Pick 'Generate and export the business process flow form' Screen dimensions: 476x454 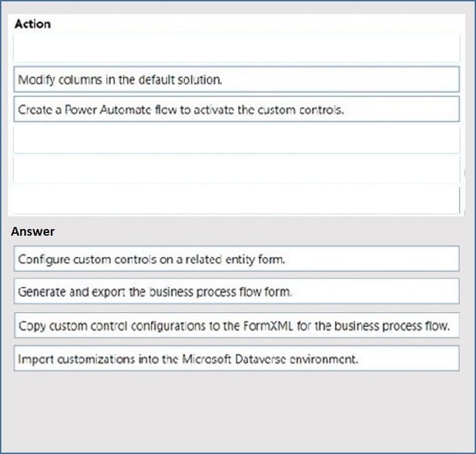(236, 292)
